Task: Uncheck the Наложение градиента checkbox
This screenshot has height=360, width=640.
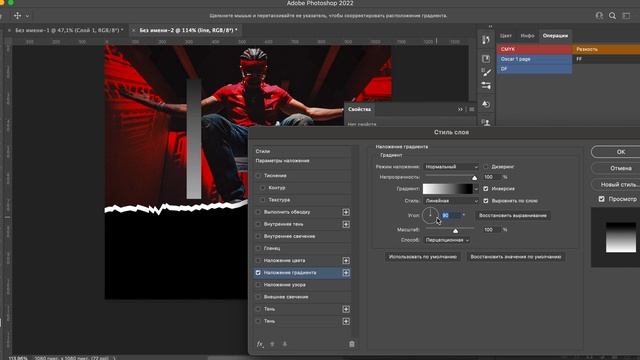Action: tap(258, 273)
